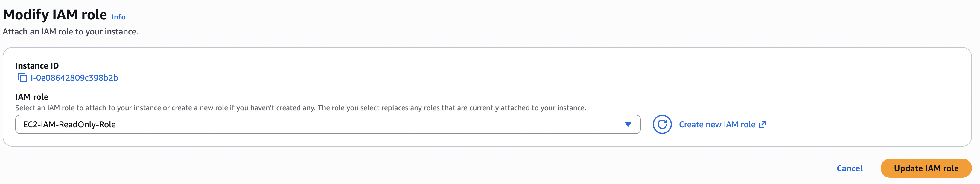The image size is (980, 184).
Task: Click the "Attach an IAM role to your instance" subtitle
Action: pos(70,32)
